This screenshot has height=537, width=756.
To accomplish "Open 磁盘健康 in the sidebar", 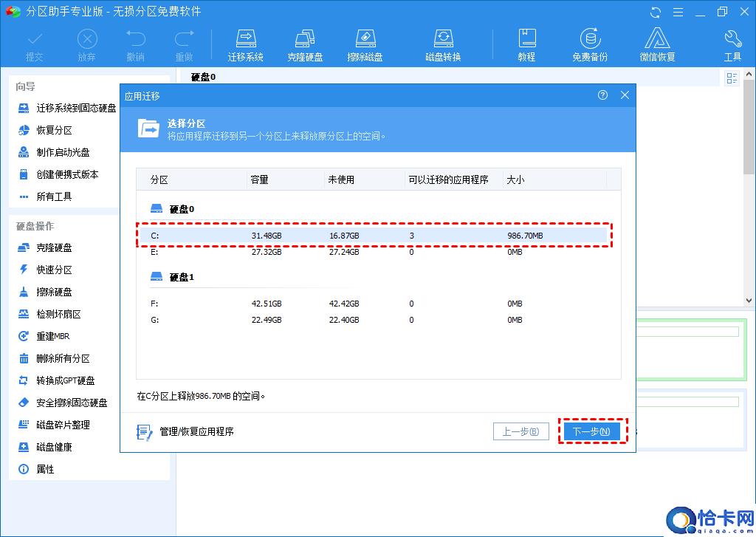I will [45, 448].
